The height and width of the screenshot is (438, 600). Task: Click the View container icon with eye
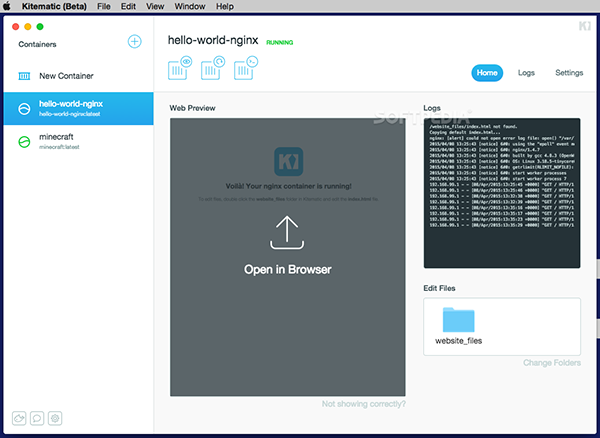point(180,69)
